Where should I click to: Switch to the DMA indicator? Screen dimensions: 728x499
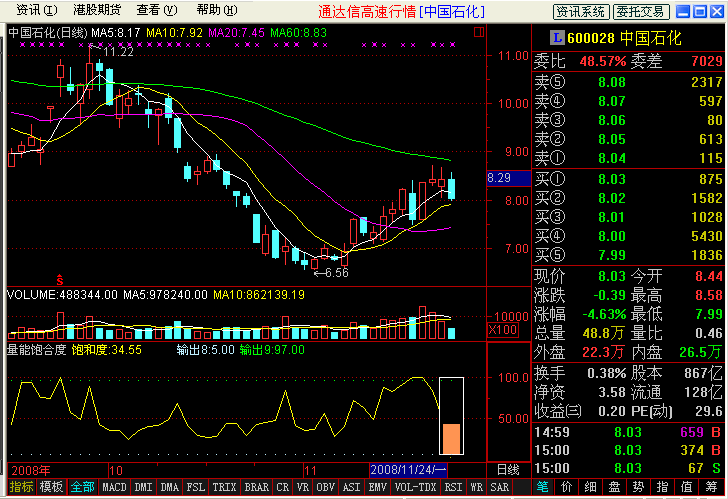[x=169, y=487]
